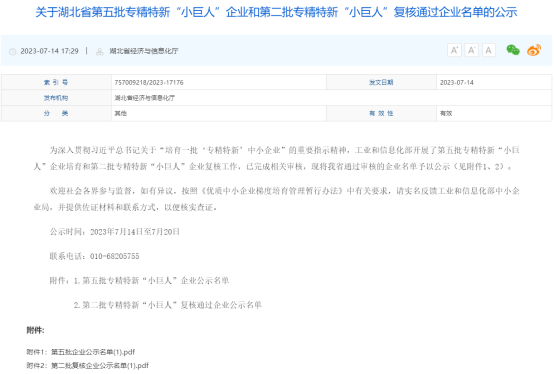Click the clock icon beside publish time
This screenshot has height=374, width=554.
13,52
